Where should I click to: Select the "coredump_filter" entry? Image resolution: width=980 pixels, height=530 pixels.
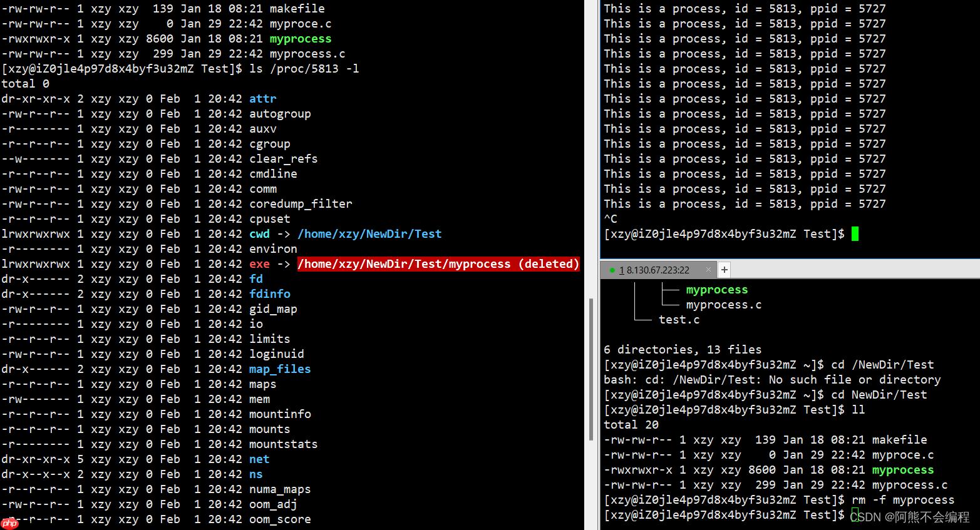pos(301,204)
